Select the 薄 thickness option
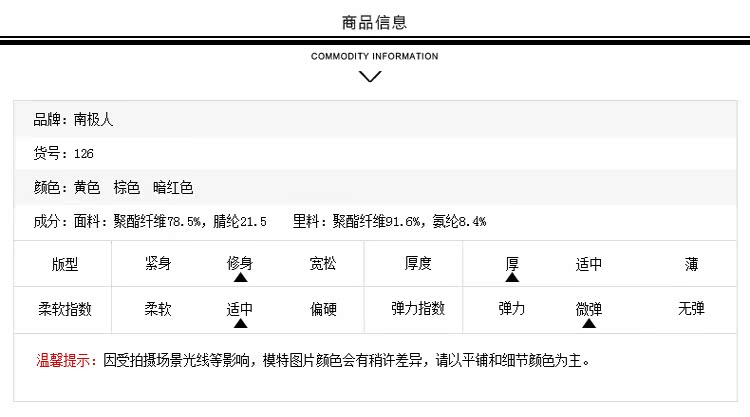Viewport: 750px width, 417px height. click(x=691, y=264)
